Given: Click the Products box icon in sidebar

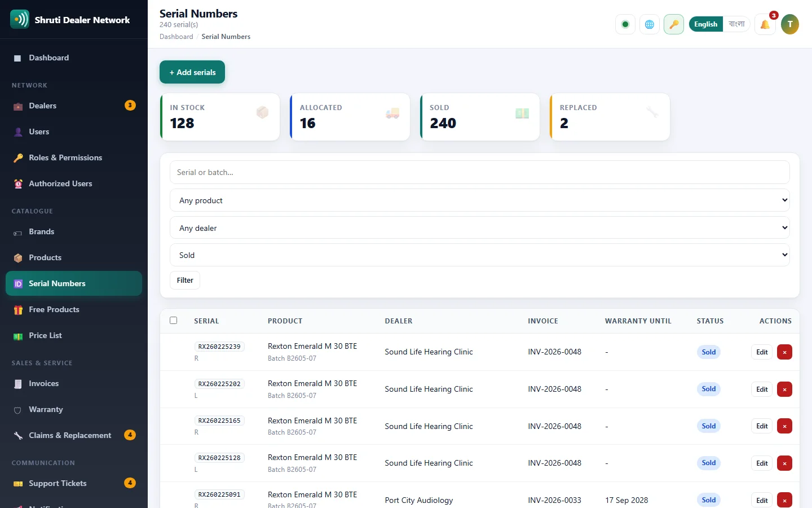Looking at the screenshot, I should click(x=18, y=258).
